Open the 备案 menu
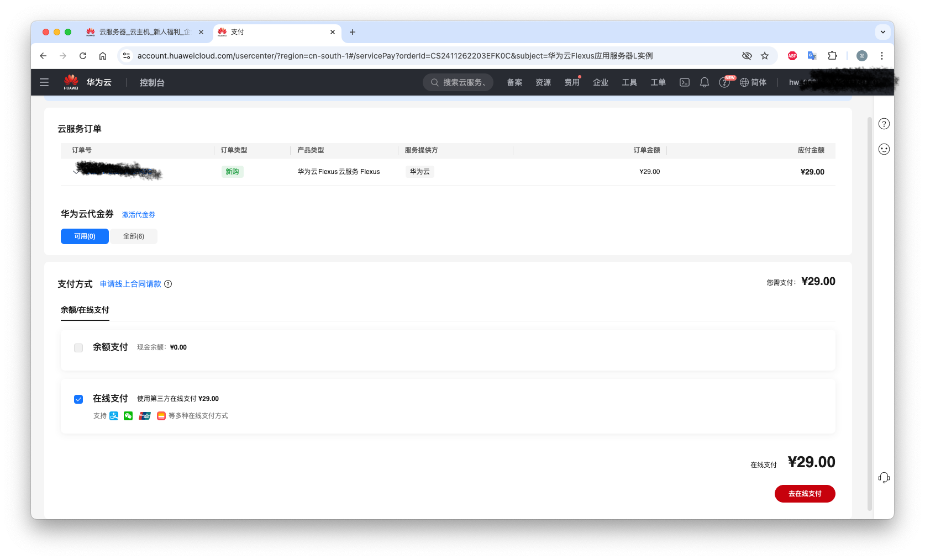 (514, 82)
